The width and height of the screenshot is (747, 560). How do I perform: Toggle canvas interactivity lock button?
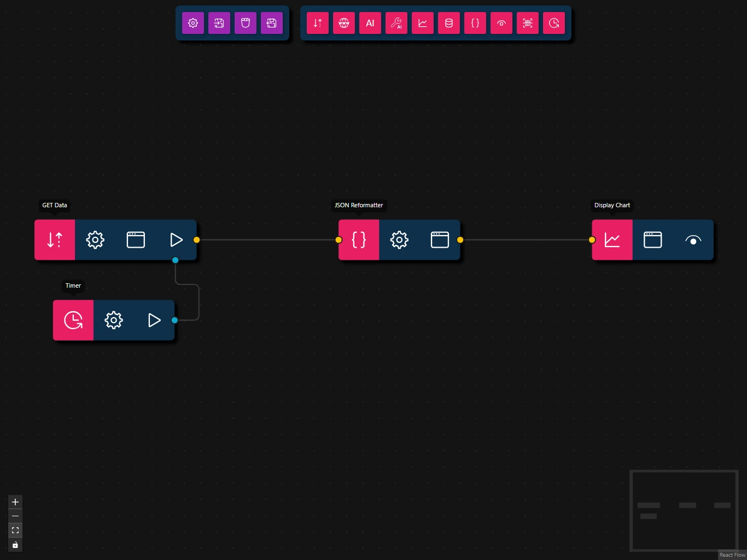[15, 545]
